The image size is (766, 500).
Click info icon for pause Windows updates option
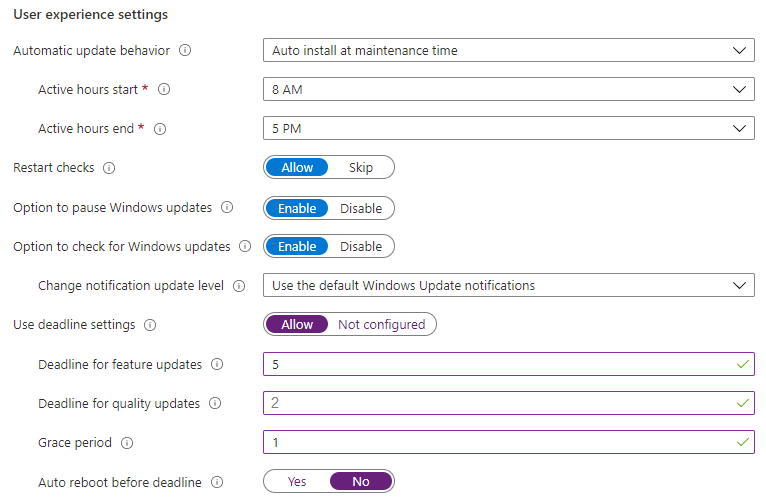227,208
